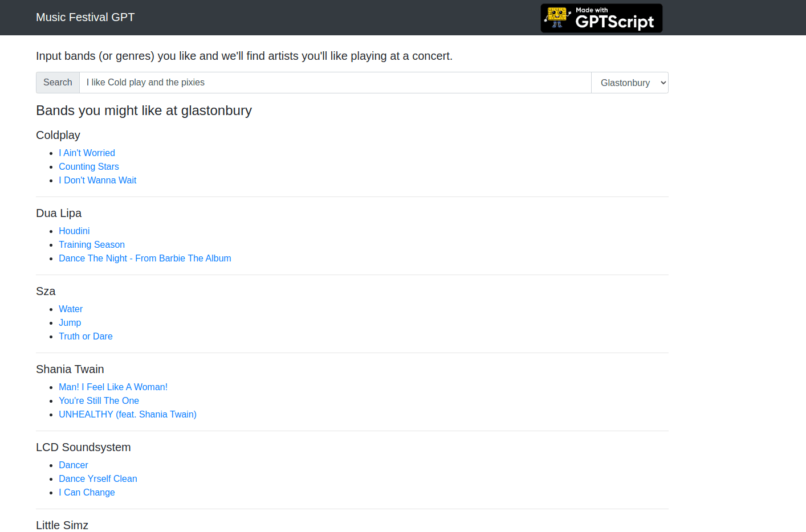The image size is (806, 532).
Task: Click the Bands you might like heading
Action: click(144, 111)
